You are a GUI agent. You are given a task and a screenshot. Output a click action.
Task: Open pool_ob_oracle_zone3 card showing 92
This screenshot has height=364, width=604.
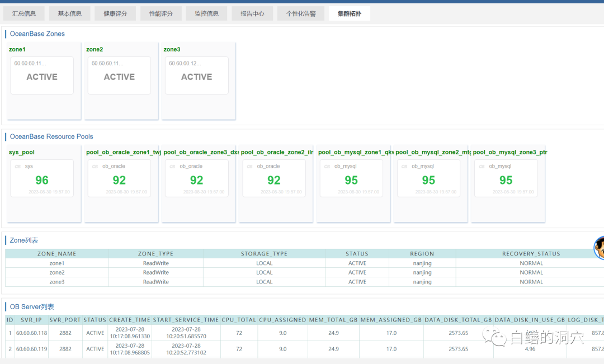(197, 178)
